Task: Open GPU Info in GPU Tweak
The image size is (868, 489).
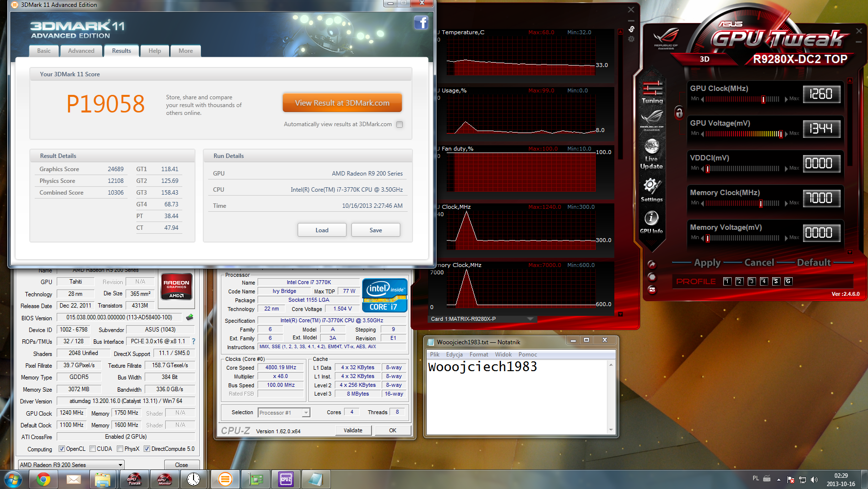Action: pos(651,222)
